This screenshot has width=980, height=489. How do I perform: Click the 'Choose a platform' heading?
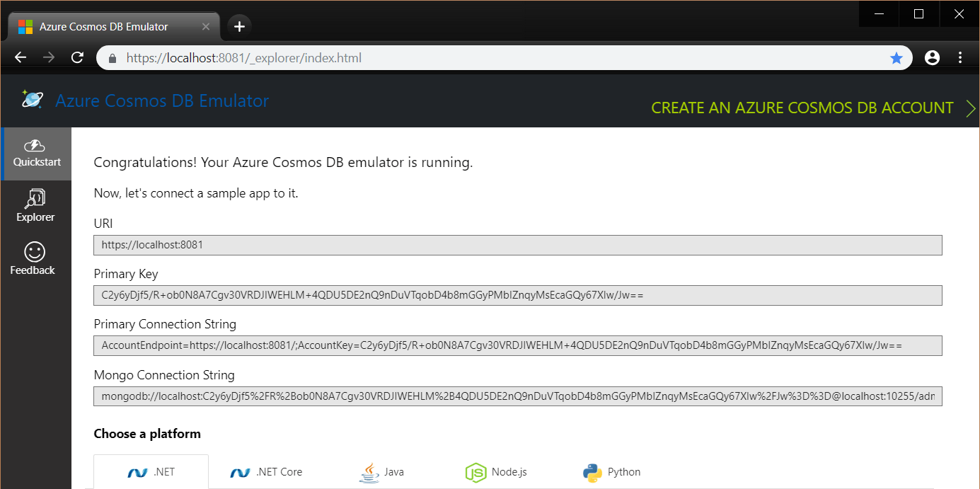147,434
